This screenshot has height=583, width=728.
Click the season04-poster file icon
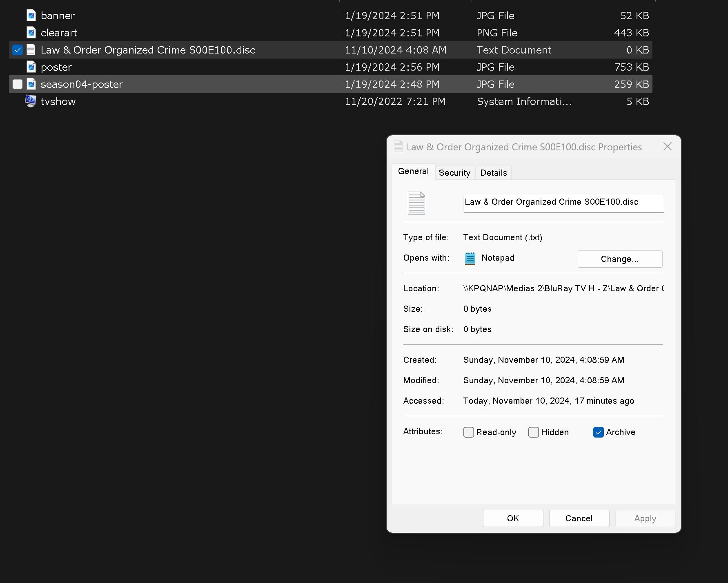click(x=31, y=84)
